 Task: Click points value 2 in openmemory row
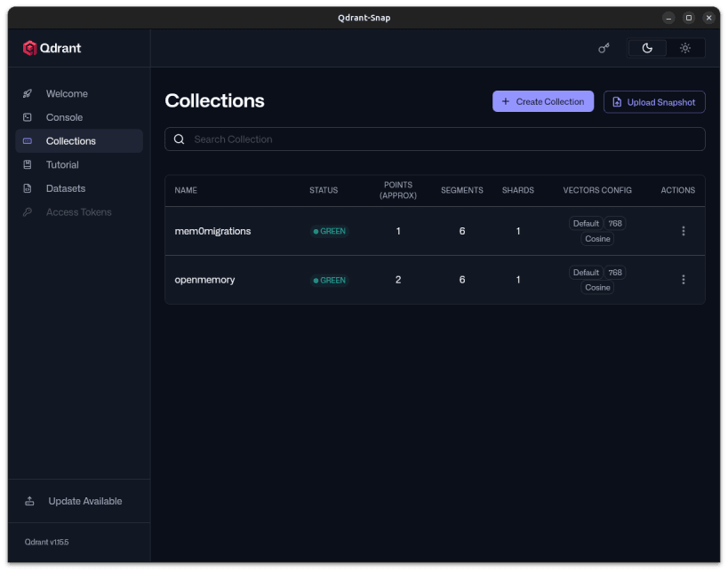click(x=398, y=280)
